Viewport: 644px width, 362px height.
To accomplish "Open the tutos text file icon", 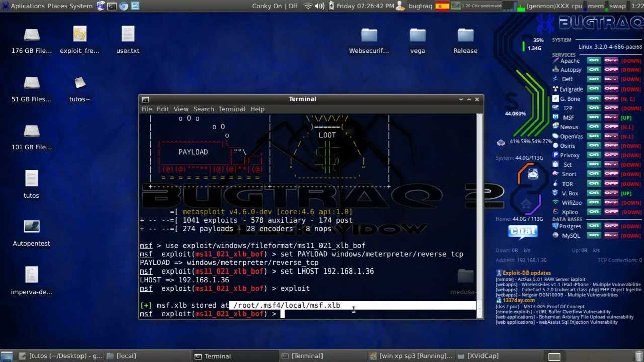I will click(x=31, y=179).
